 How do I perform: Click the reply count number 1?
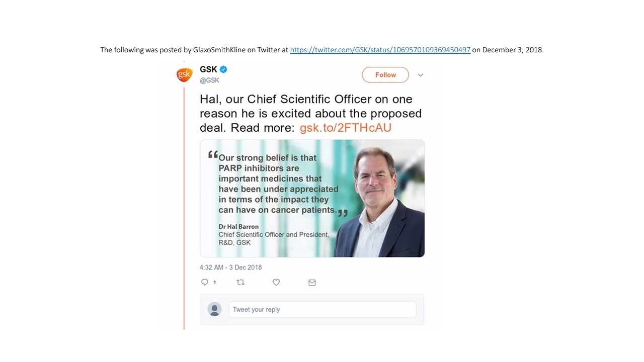pos(215,283)
